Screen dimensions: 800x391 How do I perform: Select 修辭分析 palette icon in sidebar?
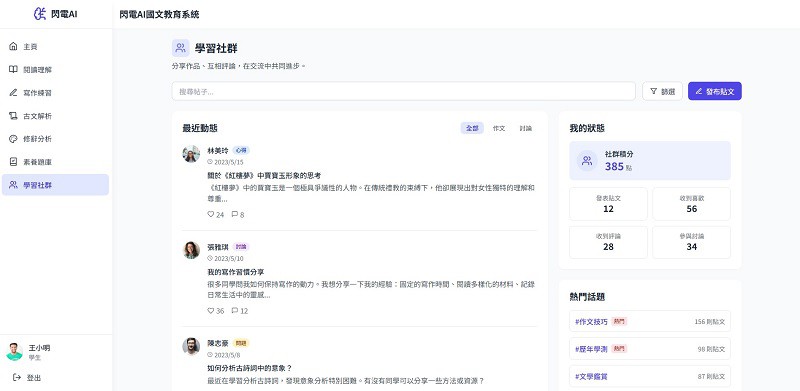(13, 139)
